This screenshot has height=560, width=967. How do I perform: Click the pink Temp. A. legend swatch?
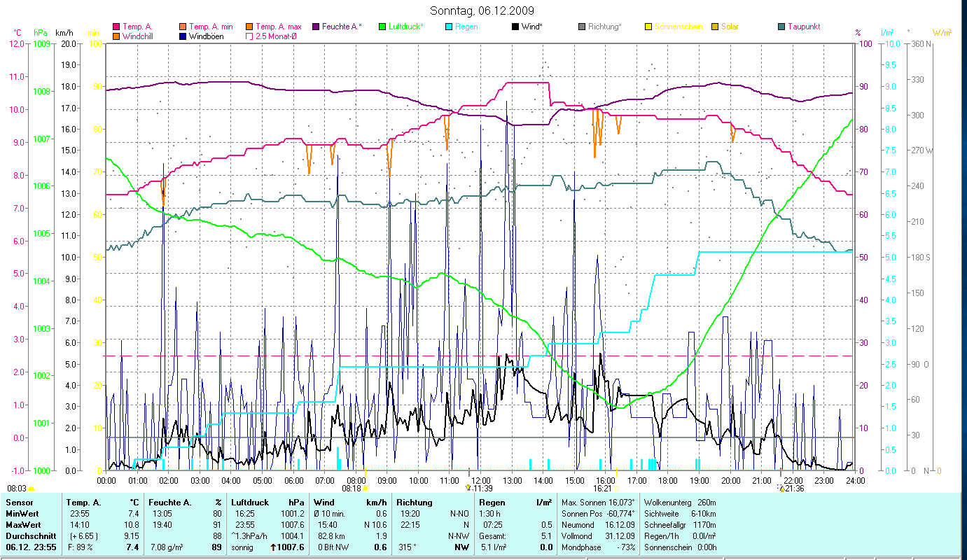pyautogui.click(x=116, y=27)
